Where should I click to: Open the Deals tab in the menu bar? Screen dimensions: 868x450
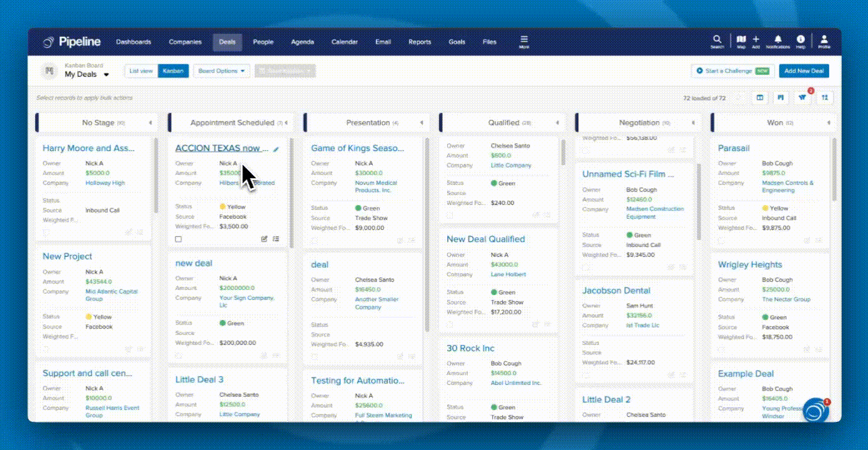coord(227,42)
